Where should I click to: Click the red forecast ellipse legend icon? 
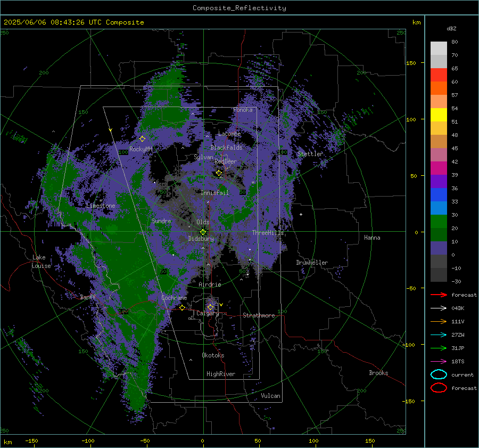(x=439, y=388)
